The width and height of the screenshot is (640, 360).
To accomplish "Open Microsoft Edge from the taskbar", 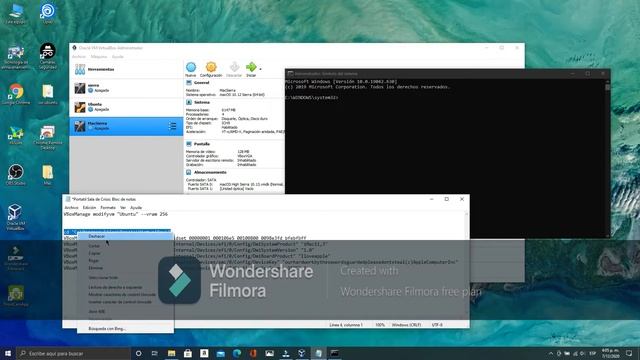I will (237, 353).
